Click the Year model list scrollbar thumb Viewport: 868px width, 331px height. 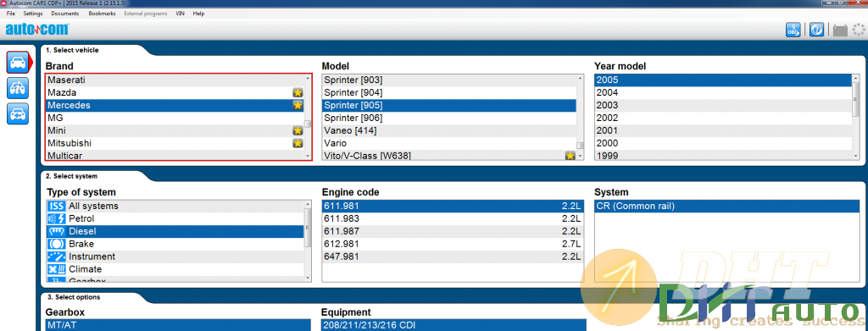(856, 98)
